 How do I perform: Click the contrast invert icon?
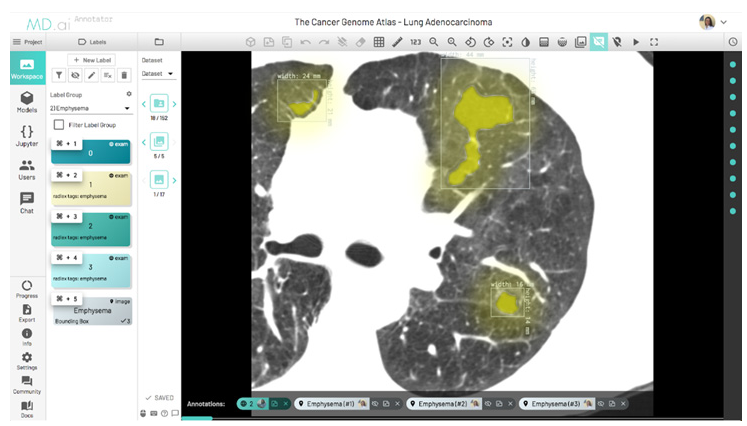point(525,42)
